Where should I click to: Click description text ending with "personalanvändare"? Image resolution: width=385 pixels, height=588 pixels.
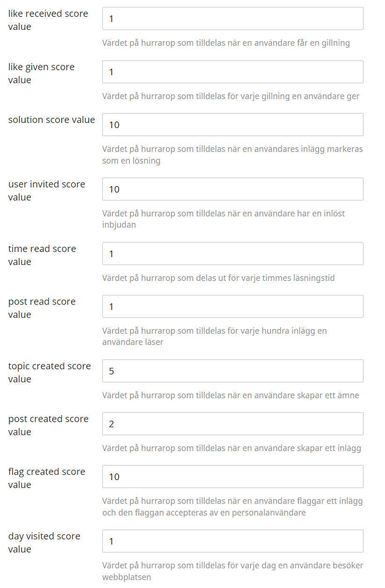point(204,513)
